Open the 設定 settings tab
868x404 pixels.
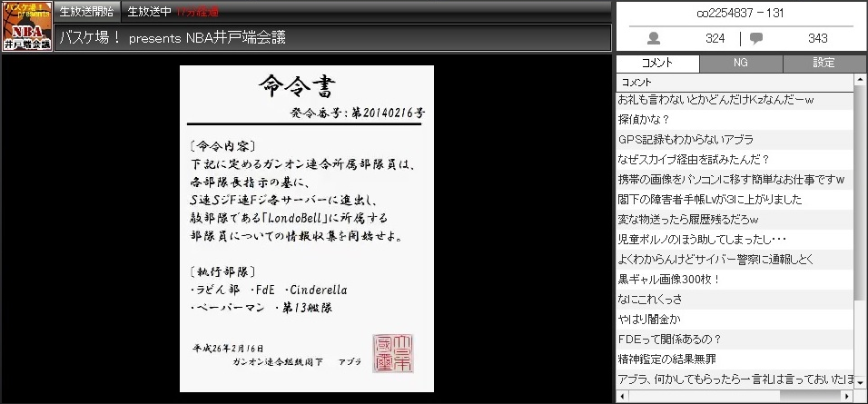824,64
